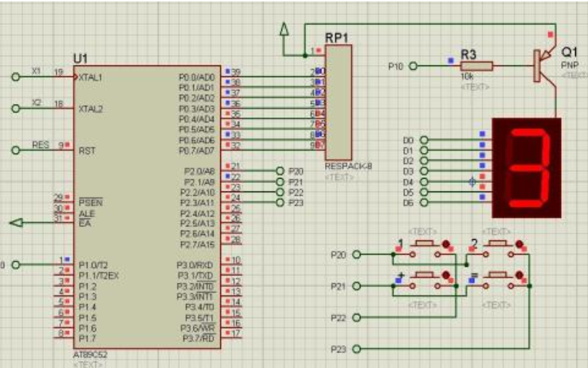Click the arrow terminal connected to the EA pin

(x=16, y=223)
